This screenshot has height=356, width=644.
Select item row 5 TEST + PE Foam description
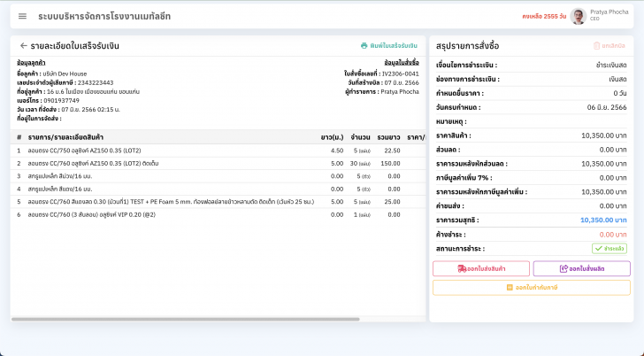click(x=171, y=202)
